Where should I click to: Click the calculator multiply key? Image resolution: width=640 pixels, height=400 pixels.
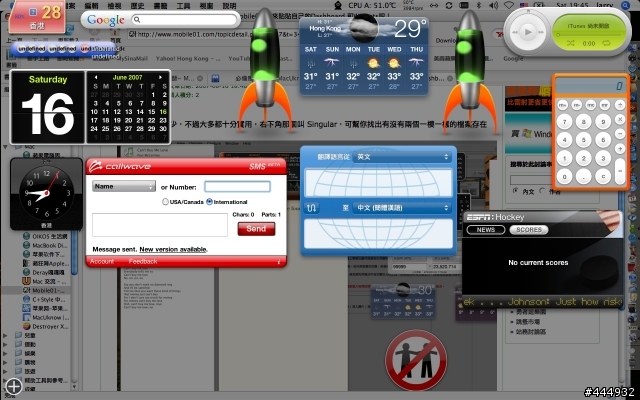[x=620, y=119]
